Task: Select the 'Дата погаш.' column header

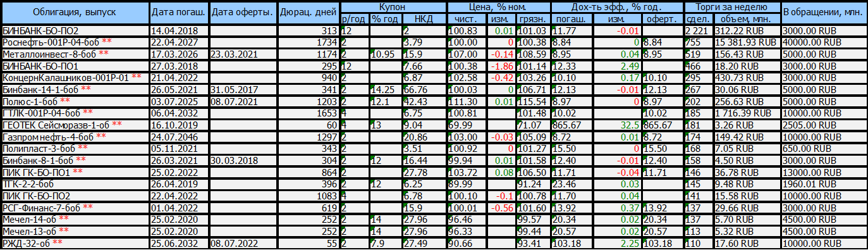Action: pyautogui.click(x=180, y=12)
